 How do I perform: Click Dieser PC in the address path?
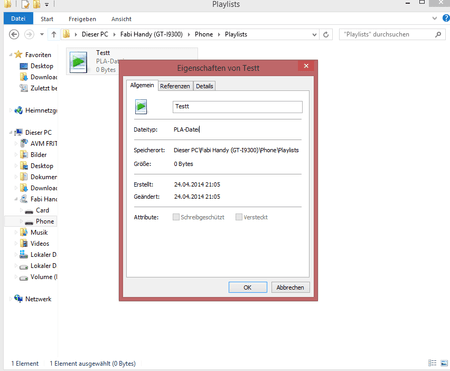pos(95,34)
